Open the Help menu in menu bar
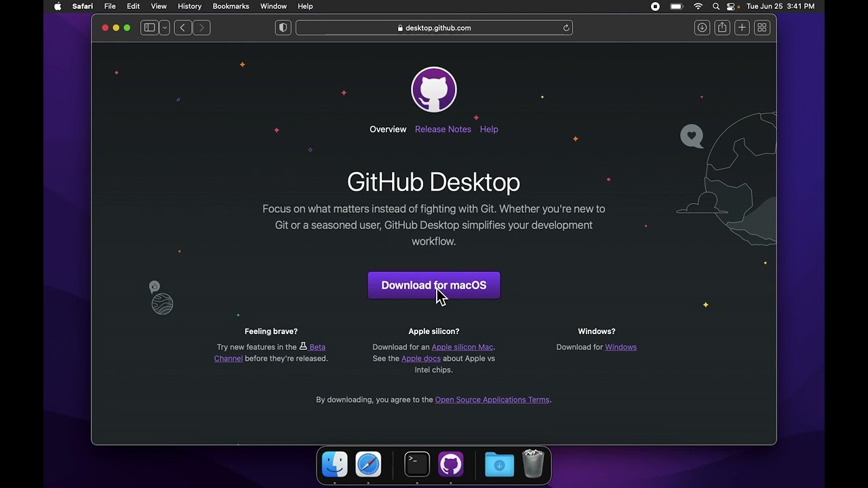This screenshot has width=868, height=488. tap(305, 6)
